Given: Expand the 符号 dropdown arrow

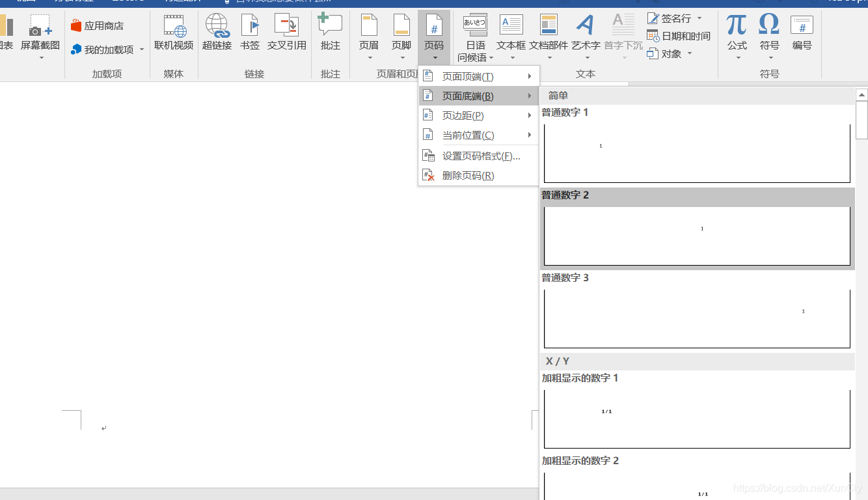Looking at the screenshot, I should (x=770, y=58).
